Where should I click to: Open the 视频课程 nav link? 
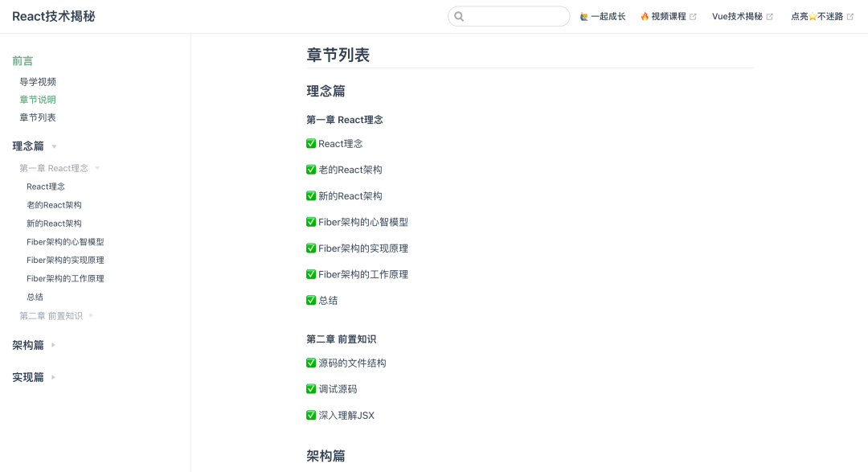click(x=668, y=17)
